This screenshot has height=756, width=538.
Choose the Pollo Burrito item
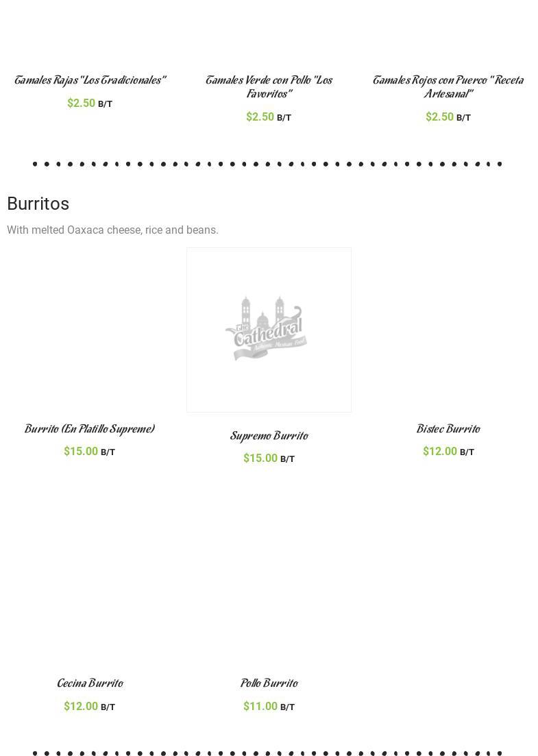pos(269,684)
